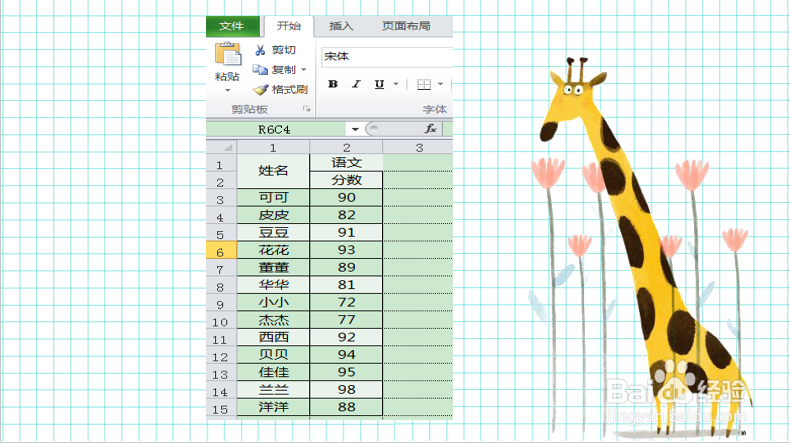Select row header 10

pos(221,321)
